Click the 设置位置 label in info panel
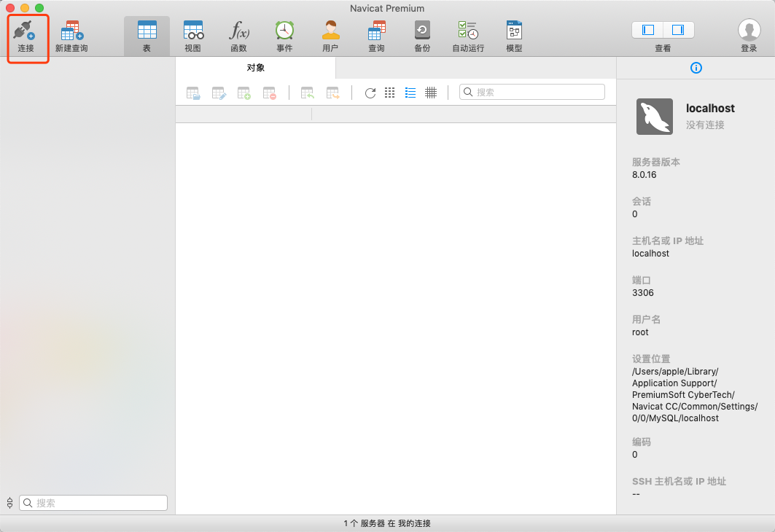 [x=651, y=359]
